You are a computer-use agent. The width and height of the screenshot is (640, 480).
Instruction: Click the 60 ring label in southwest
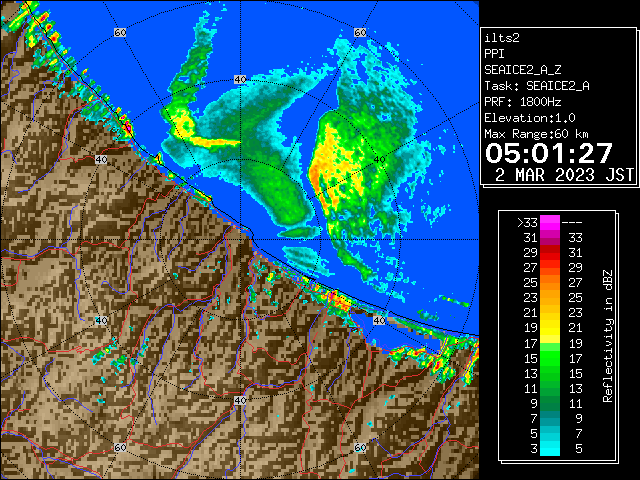click(x=120, y=448)
